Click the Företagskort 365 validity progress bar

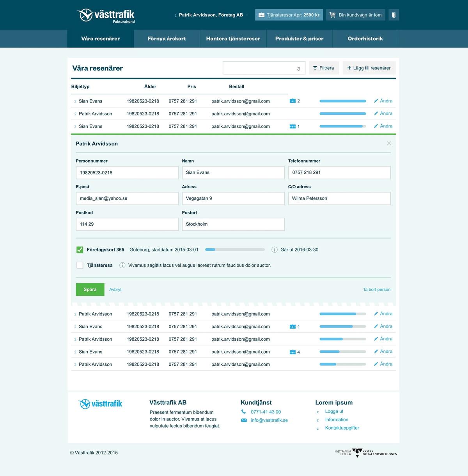(235, 250)
